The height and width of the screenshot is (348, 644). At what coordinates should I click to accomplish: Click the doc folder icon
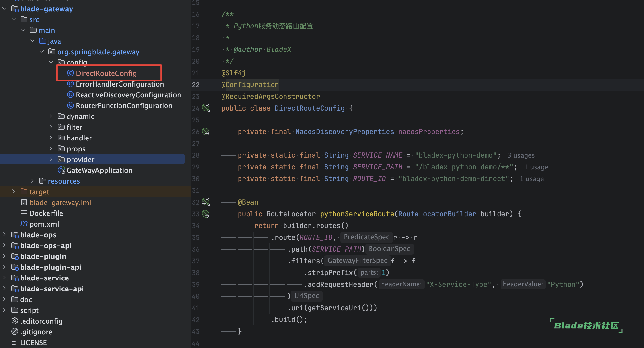click(15, 299)
